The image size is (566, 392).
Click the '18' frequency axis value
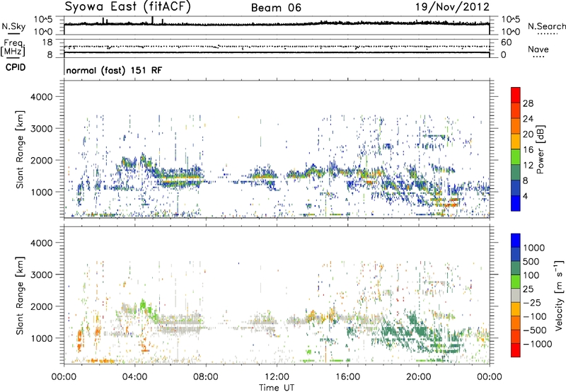tap(47, 42)
